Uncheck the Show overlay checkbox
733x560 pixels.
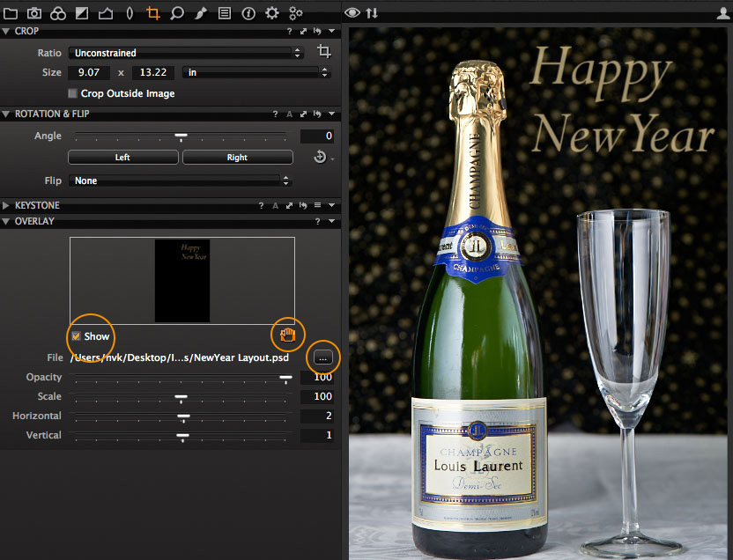[76, 336]
